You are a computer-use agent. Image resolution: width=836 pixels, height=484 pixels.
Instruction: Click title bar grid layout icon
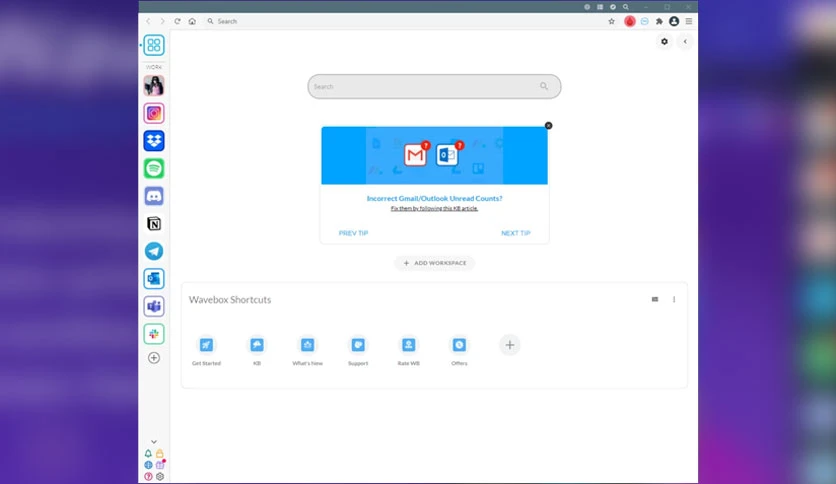pyautogui.click(x=600, y=7)
